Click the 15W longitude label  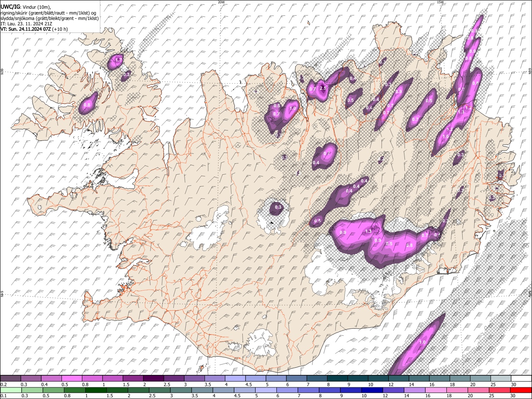coord(440,2)
